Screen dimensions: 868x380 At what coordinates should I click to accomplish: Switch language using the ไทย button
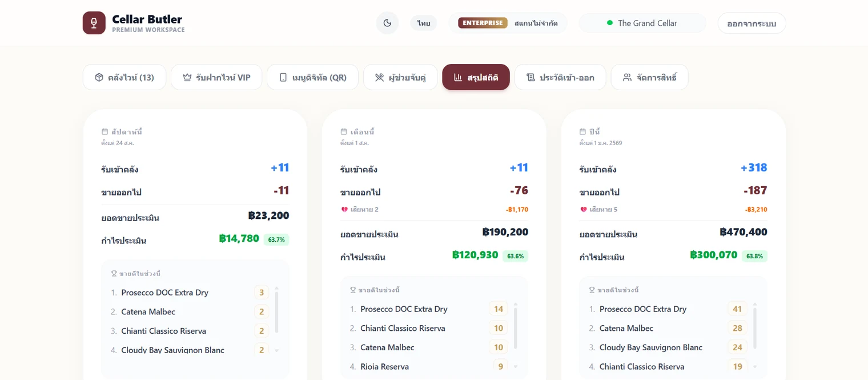(424, 23)
